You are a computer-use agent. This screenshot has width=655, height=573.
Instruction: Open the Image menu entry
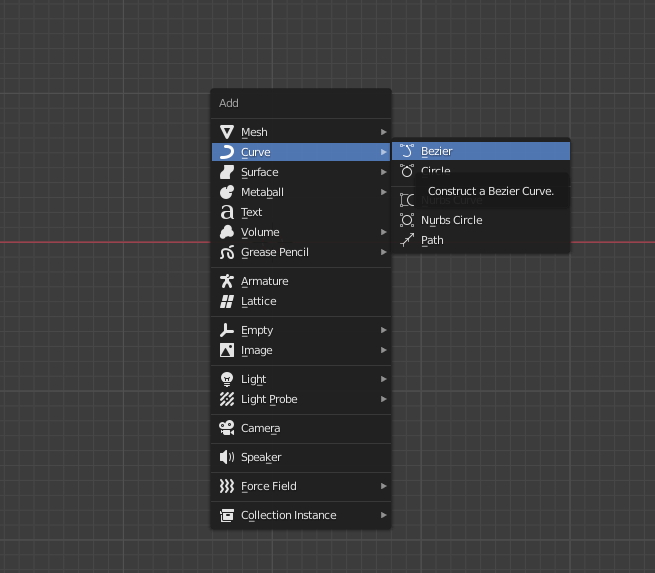click(x=301, y=350)
